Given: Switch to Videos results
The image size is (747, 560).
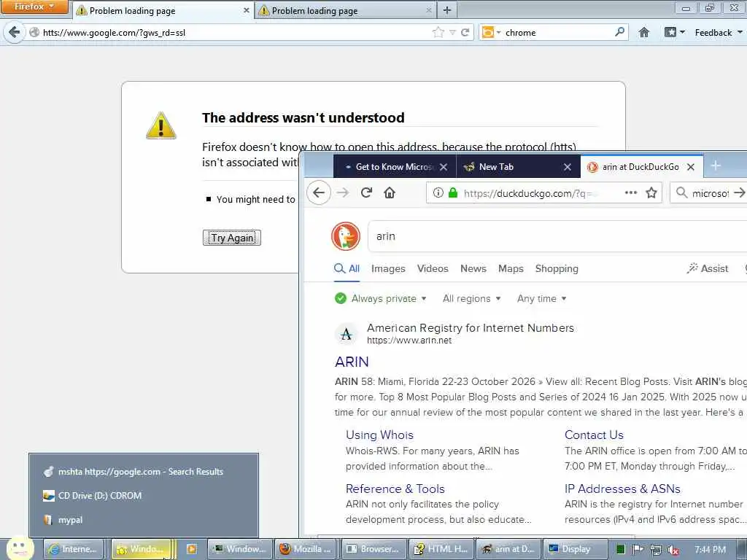Looking at the screenshot, I should (x=433, y=268).
